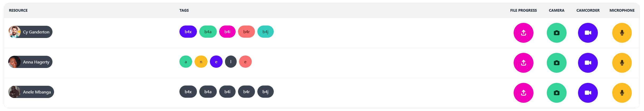Click the dark b4j tag for Anele Mbanga
This screenshot has height=111, width=644.
(x=265, y=92)
